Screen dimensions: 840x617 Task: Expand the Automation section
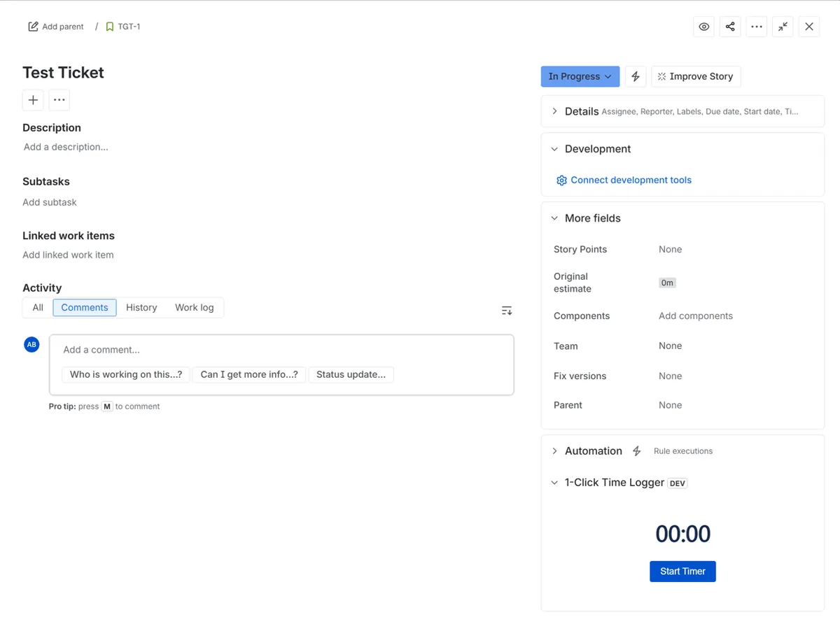coord(554,451)
